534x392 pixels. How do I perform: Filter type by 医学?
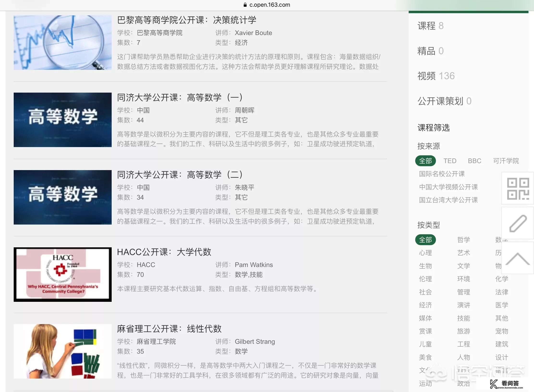502,305
